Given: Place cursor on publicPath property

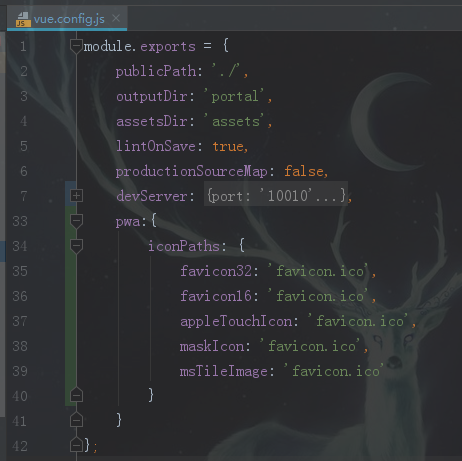Looking at the screenshot, I should pyautogui.click(x=156, y=71).
